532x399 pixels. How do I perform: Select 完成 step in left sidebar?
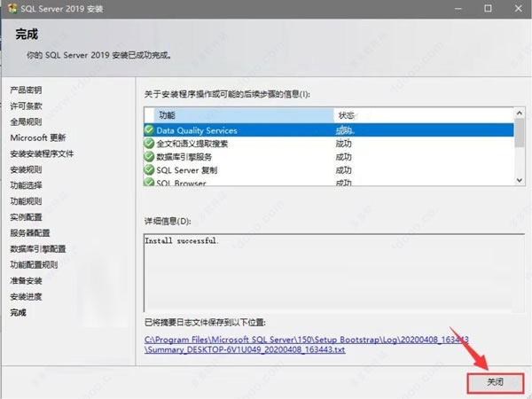(19, 312)
